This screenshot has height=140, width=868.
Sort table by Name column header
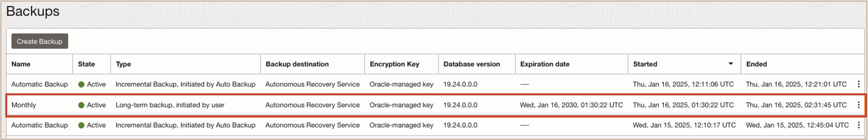click(21, 64)
